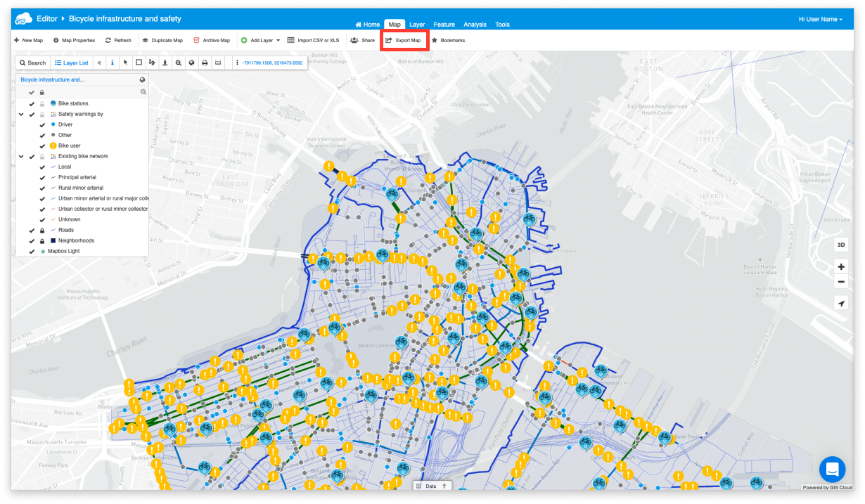Collapse the Safety warnings by layer group
Image resolution: width=865 pixels, height=504 pixels.
(x=21, y=114)
